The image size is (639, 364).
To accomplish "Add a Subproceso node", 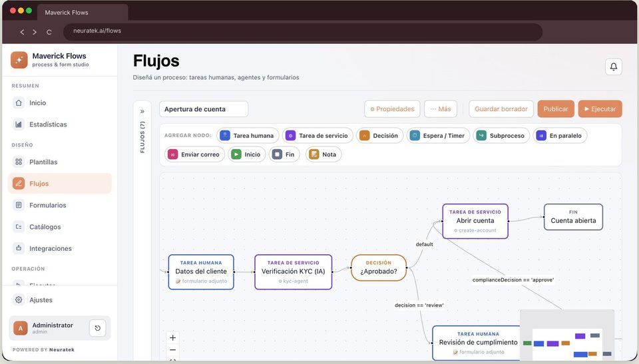I will pos(502,135).
